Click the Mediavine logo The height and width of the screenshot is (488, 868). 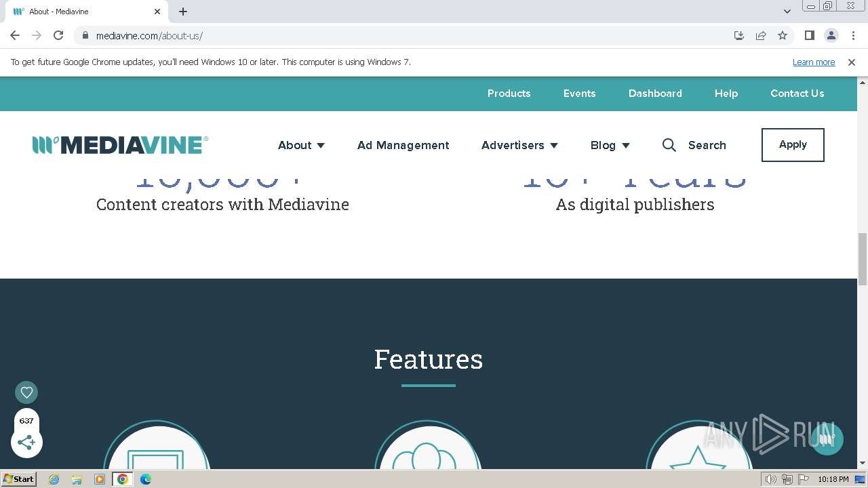click(120, 145)
